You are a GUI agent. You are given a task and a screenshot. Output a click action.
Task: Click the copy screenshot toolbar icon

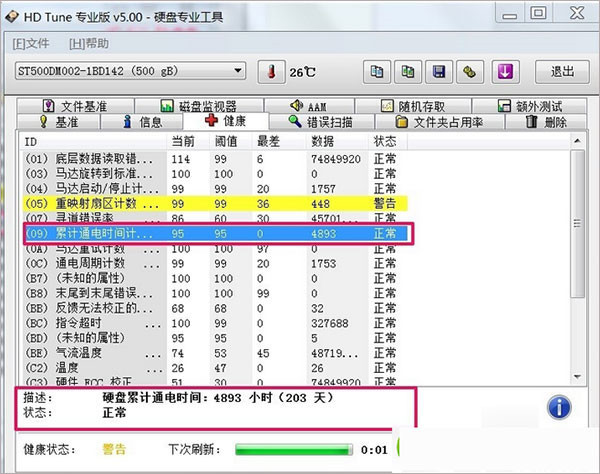pos(408,72)
